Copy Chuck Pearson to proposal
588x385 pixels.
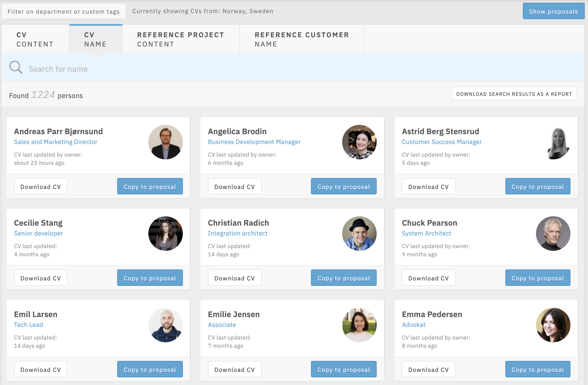[x=538, y=278]
